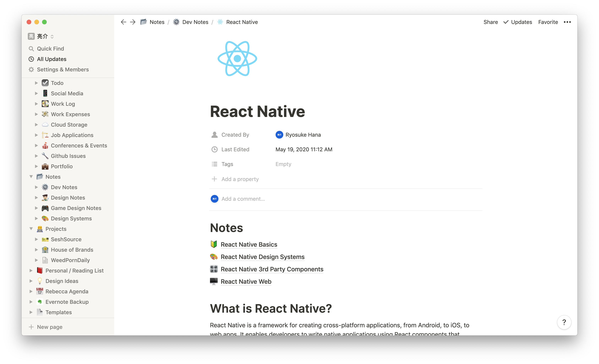Click the Add a comment field
The height and width of the screenshot is (364, 599).
[243, 199]
